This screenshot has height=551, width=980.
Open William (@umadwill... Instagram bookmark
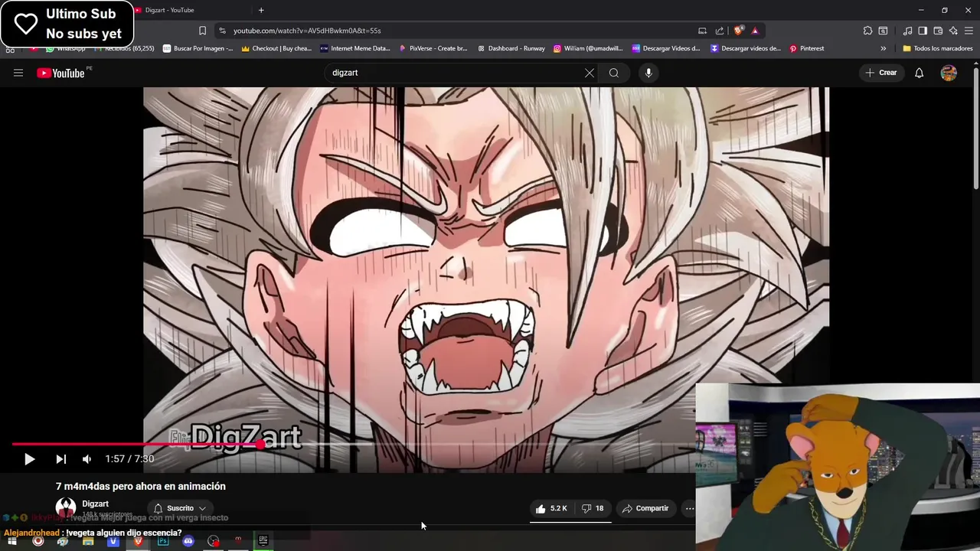coord(588,48)
